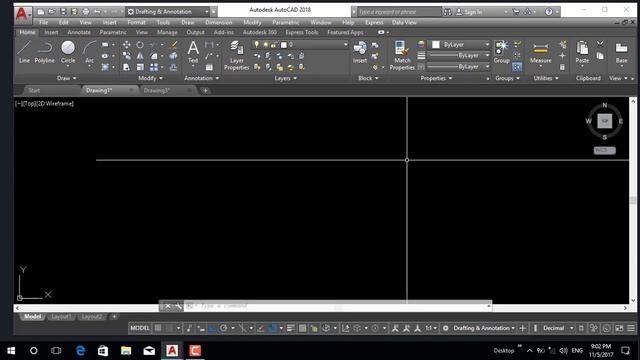Click the Group tool

point(501,52)
